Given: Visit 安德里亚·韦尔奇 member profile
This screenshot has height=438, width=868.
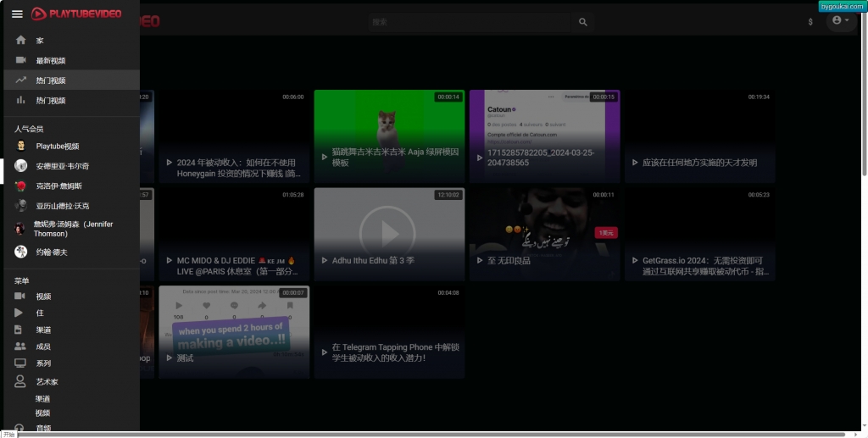Looking at the screenshot, I should (62, 166).
